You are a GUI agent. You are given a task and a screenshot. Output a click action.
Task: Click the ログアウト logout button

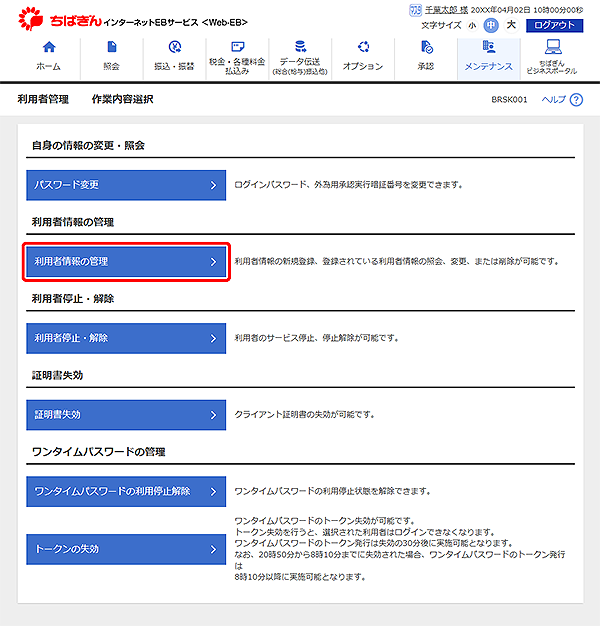[554, 25]
